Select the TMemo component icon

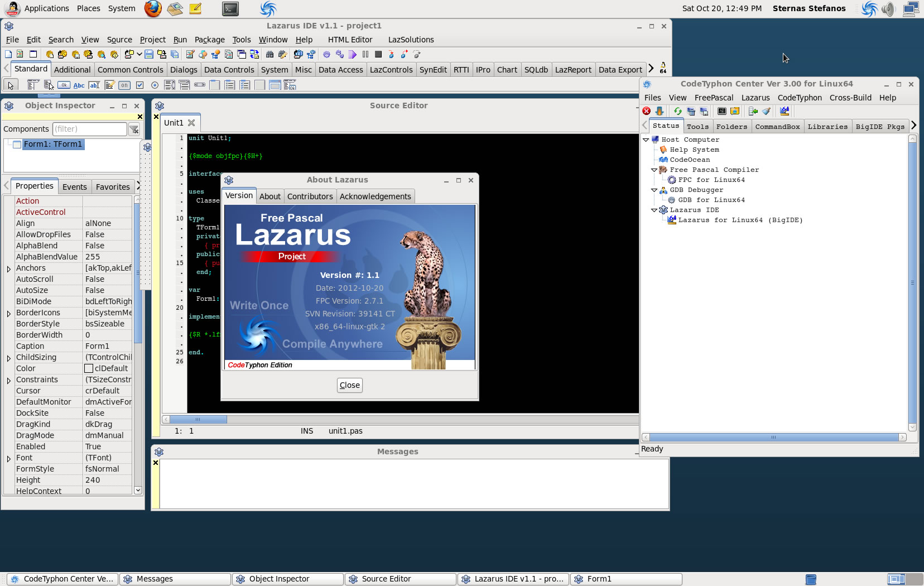point(110,85)
